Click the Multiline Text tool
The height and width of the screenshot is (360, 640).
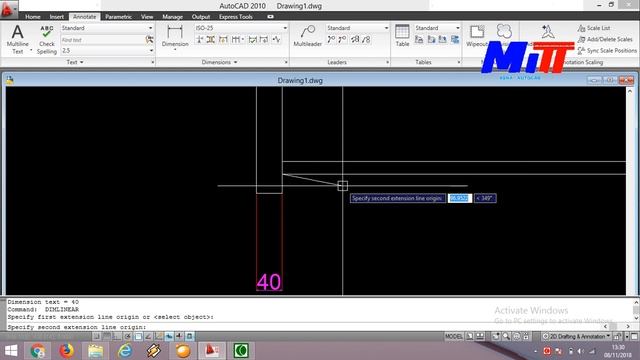[18, 40]
